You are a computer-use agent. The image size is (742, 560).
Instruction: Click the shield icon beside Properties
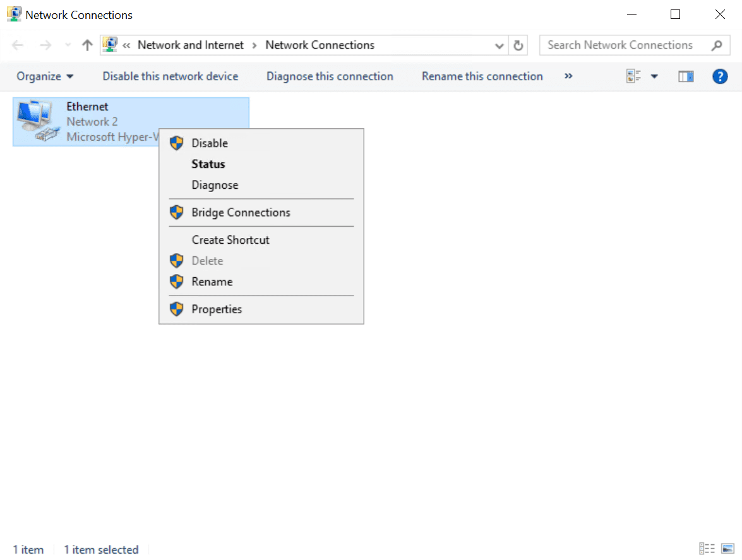click(177, 309)
